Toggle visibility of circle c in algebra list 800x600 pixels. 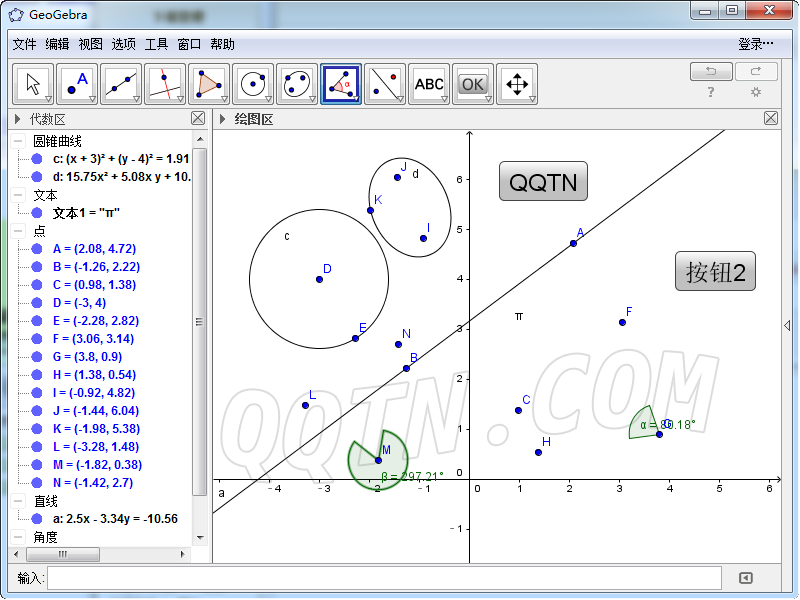pos(37,159)
